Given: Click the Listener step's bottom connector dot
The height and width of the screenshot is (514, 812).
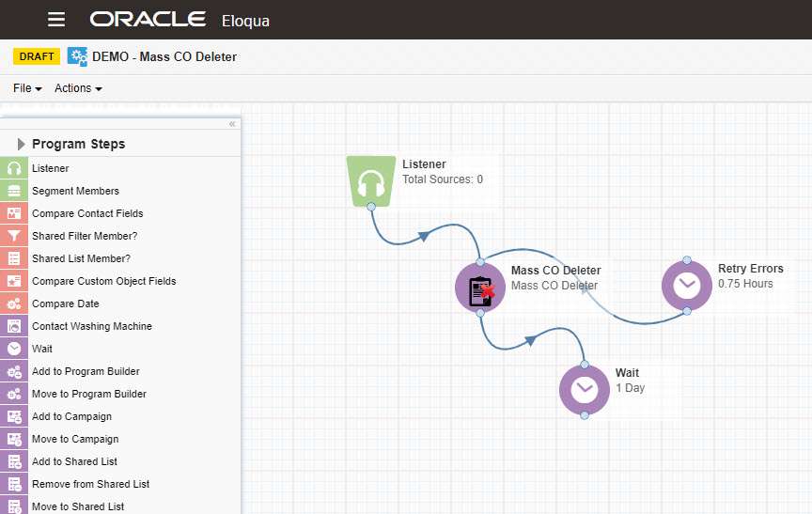Looking at the screenshot, I should pyautogui.click(x=371, y=207).
